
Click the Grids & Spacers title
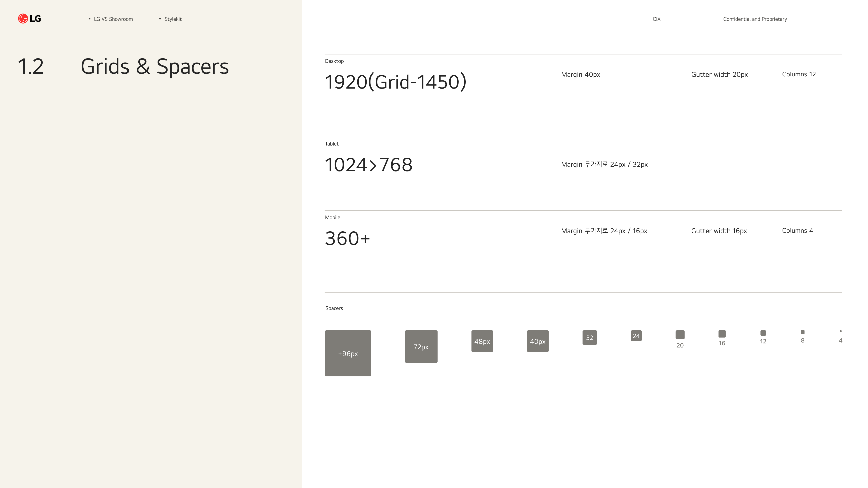tap(155, 66)
